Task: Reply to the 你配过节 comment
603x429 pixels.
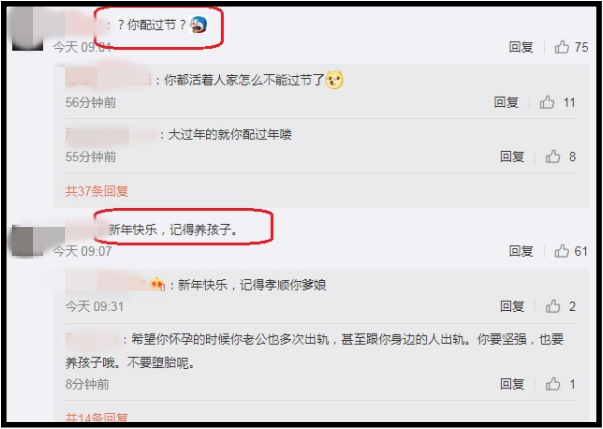Action: click(x=521, y=47)
